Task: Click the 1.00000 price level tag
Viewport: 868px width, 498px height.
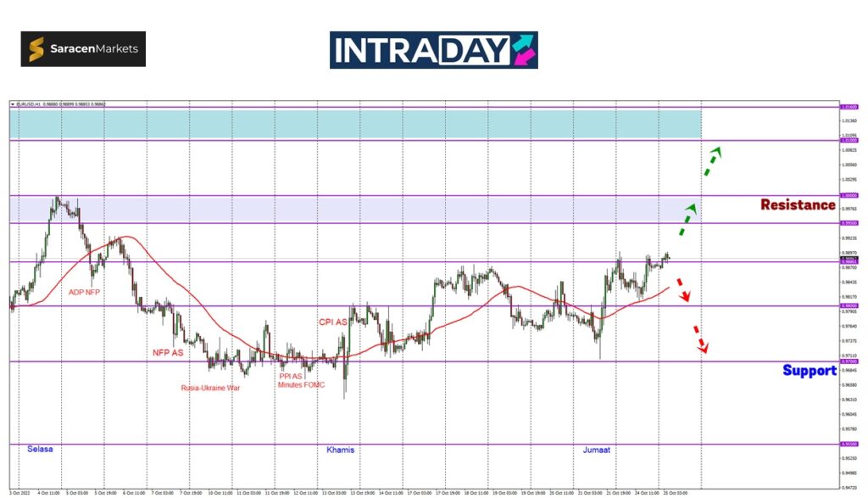Action: (848, 196)
